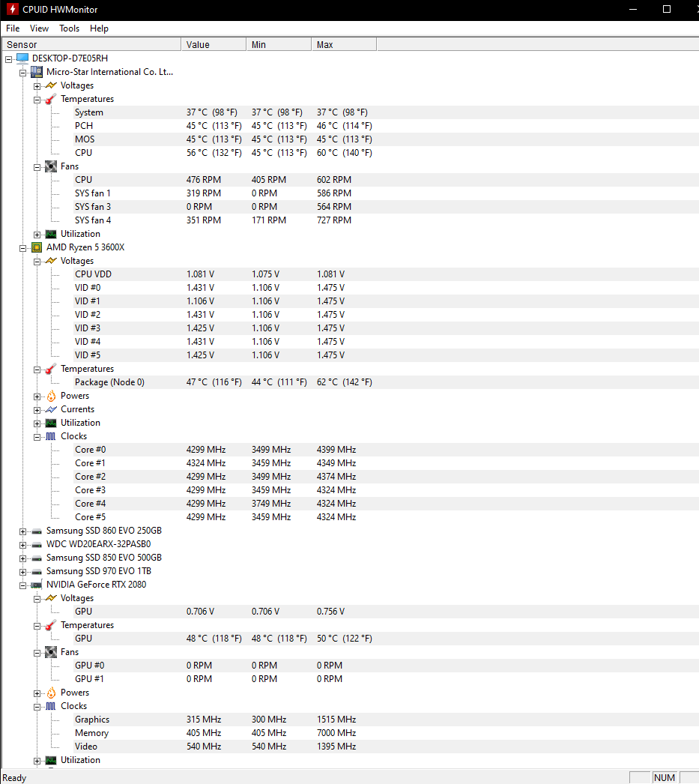Expand the Ryzen Powers node
Screen dimensions: 699x784
pyautogui.click(x=37, y=397)
